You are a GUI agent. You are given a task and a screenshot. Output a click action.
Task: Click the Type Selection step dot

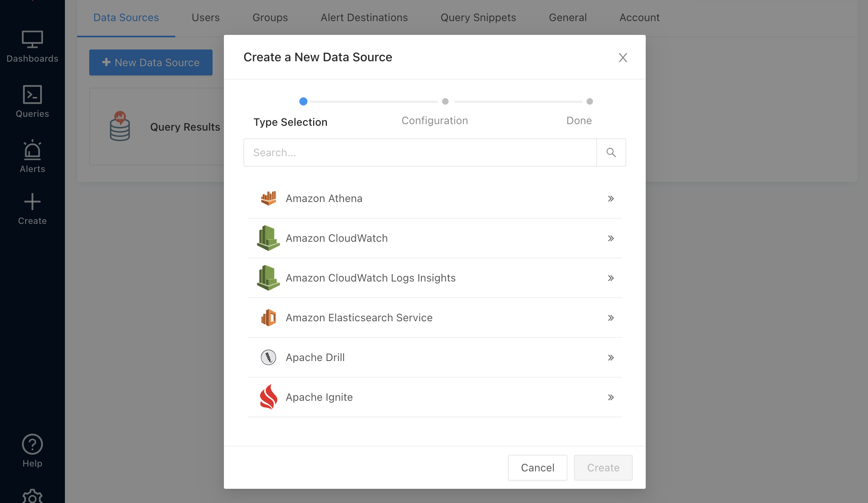click(x=303, y=101)
